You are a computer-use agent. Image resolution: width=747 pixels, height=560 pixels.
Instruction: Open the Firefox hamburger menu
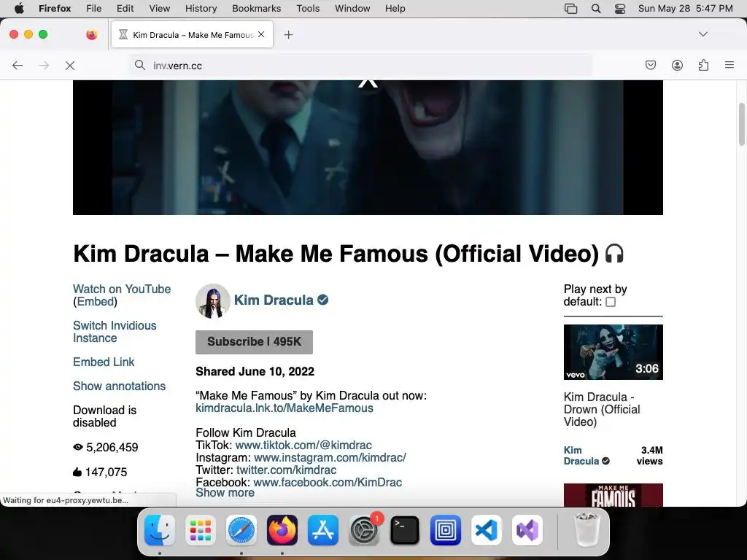coord(729,65)
